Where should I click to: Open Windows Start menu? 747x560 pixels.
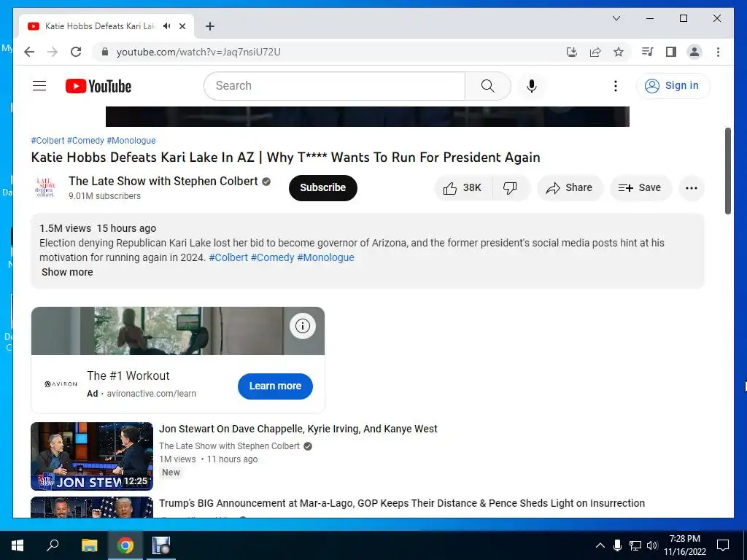tap(18, 545)
